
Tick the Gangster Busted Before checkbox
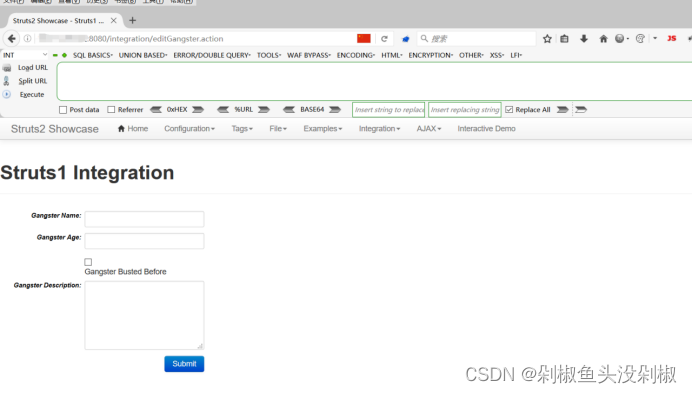[88, 262]
